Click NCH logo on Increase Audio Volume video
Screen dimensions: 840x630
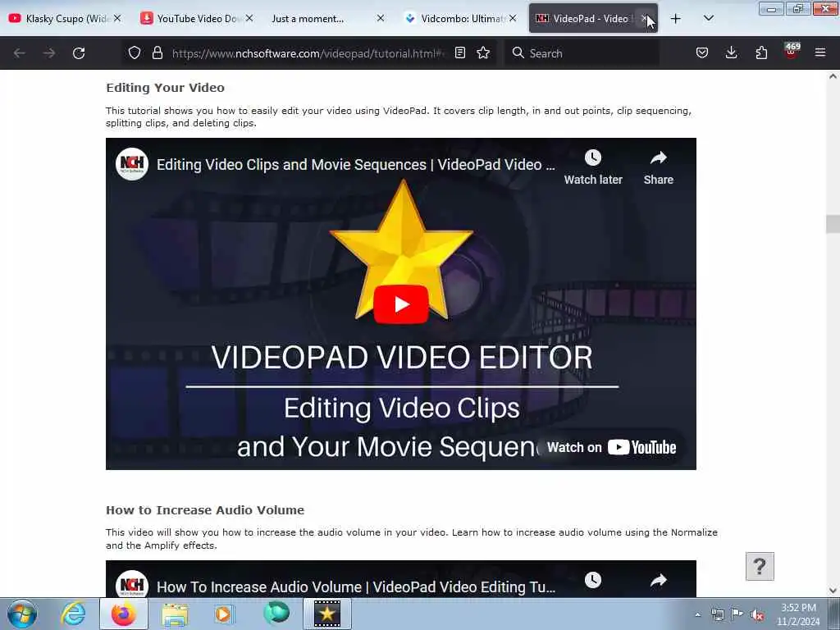(x=132, y=585)
